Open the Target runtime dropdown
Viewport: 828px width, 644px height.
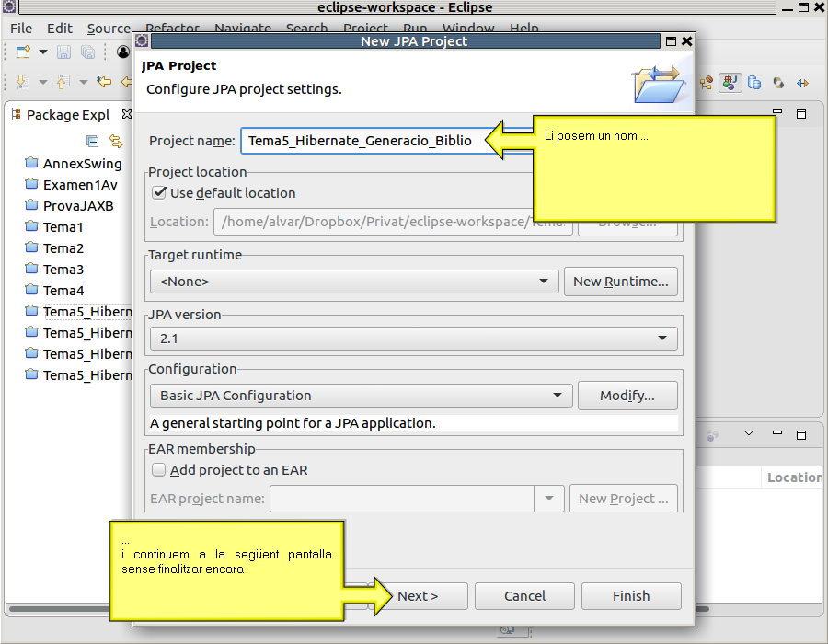(x=354, y=282)
